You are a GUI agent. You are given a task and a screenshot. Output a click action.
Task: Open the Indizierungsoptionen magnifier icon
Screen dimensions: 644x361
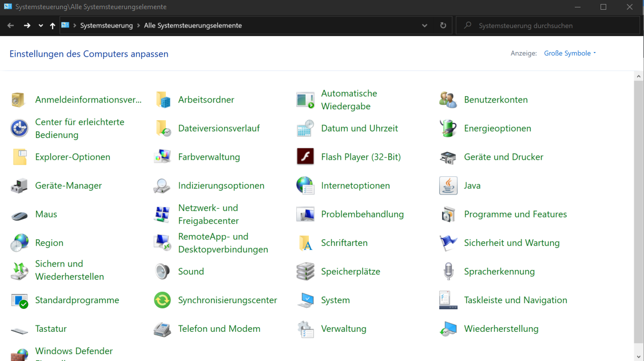pos(162,185)
